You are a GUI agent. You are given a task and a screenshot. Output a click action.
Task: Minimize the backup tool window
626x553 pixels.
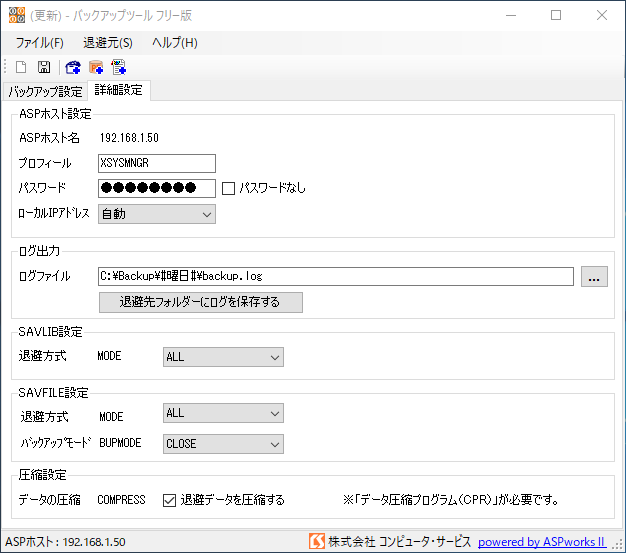point(511,15)
